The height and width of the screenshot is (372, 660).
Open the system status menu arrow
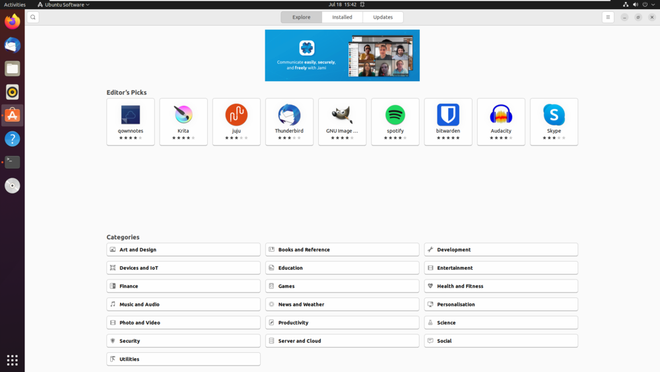(x=653, y=5)
